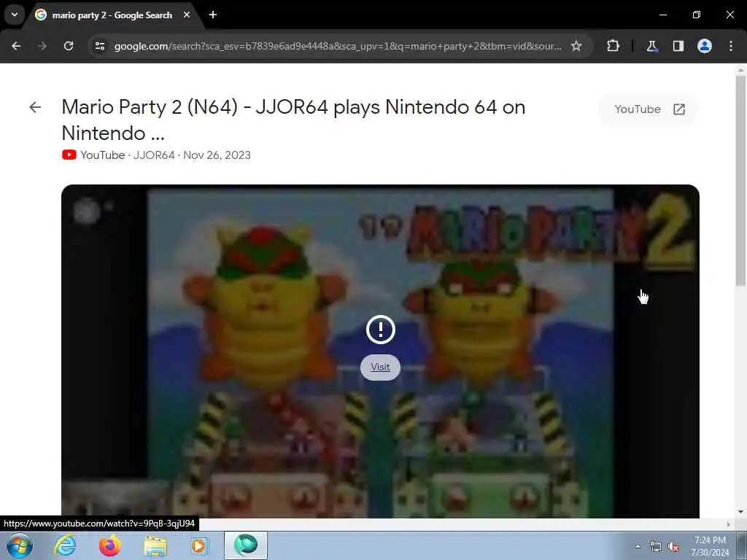This screenshot has height=560, width=747.
Task: Click the exclamation alert icon on video
Action: pyautogui.click(x=381, y=329)
